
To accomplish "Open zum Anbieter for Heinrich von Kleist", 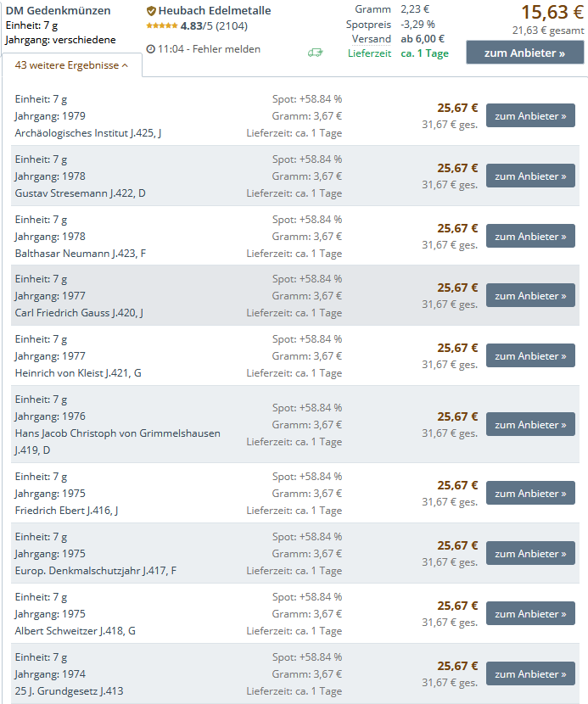I will pos(530,356).
